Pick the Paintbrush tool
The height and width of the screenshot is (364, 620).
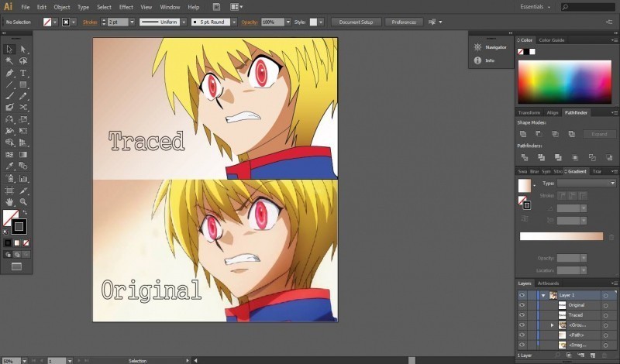pyautogui.click(x=9, y=96)
